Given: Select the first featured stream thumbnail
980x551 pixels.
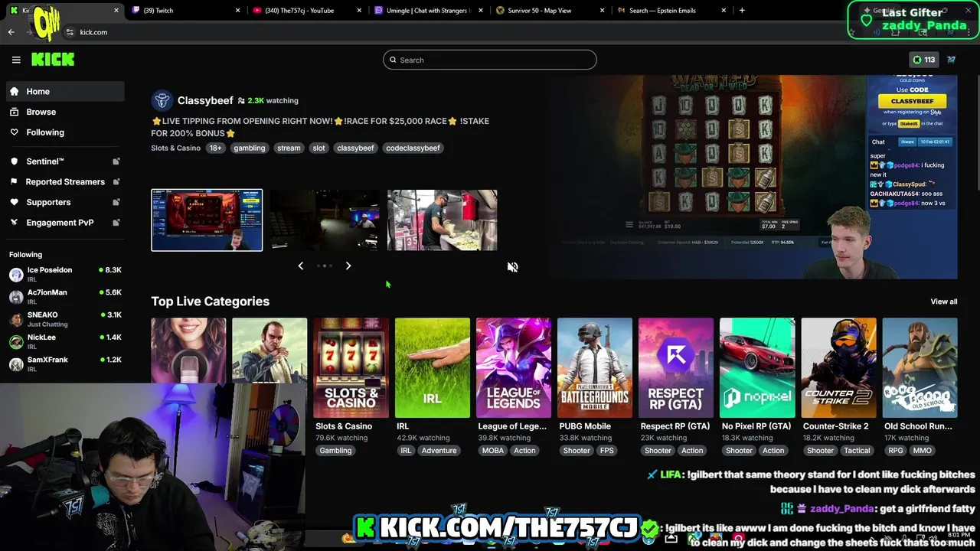Looking at the screenshot, I should [x=207, y=220].
